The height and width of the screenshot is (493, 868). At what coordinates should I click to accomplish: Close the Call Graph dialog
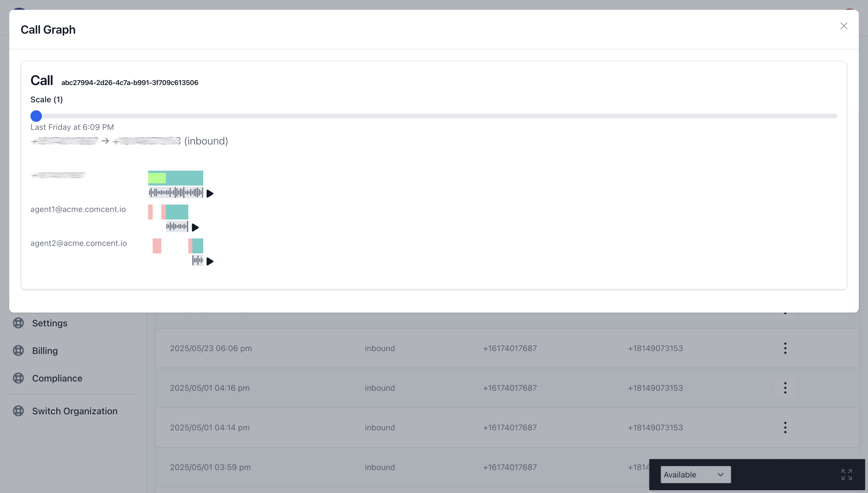pyautogui.click(x=844, y=26)
